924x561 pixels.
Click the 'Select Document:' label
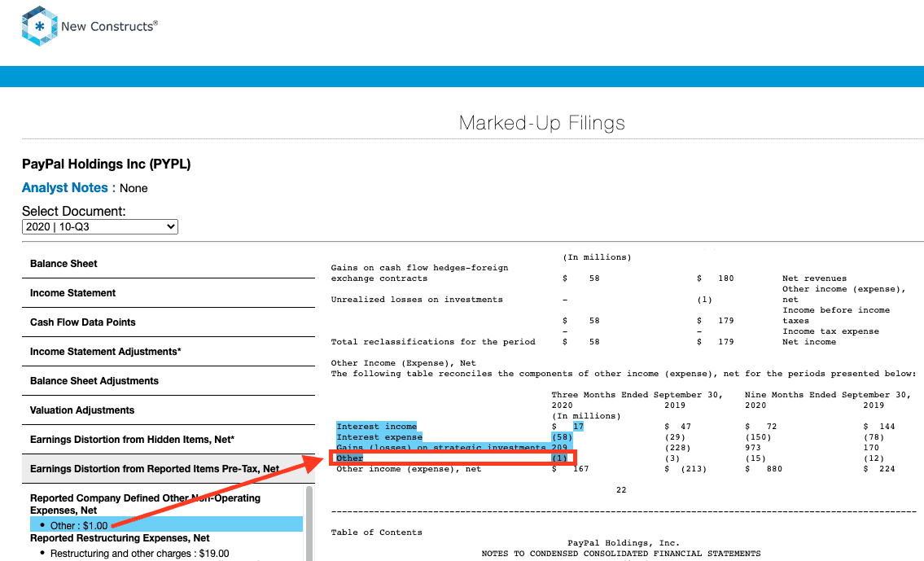tap(73, 211)
